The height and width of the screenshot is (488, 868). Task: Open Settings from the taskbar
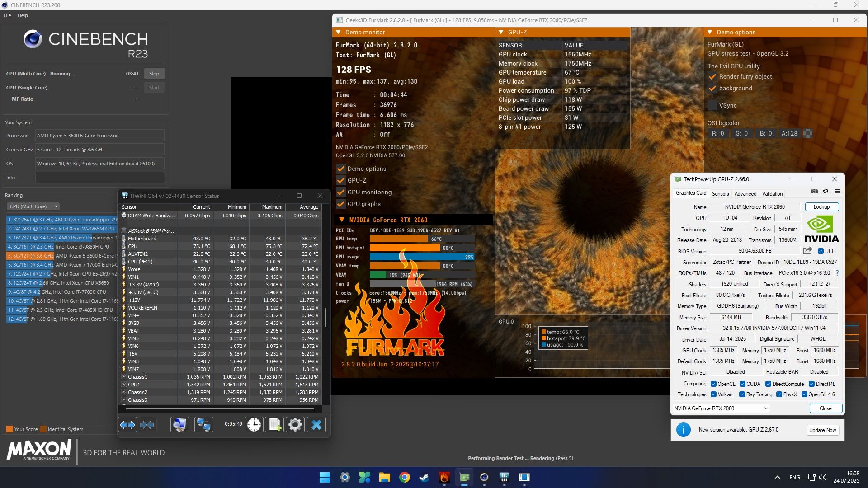coord(344,477)
